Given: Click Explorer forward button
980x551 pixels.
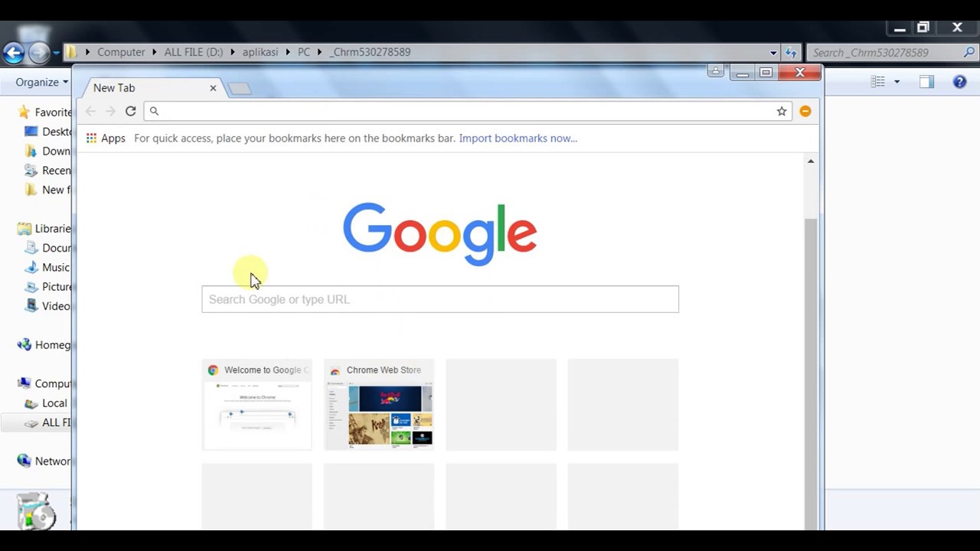Looking at the screenshot, I should 38,52.
